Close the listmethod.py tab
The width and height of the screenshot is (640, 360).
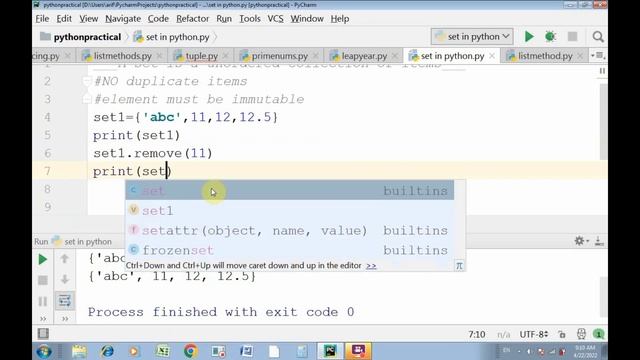(x=580, y=56)
